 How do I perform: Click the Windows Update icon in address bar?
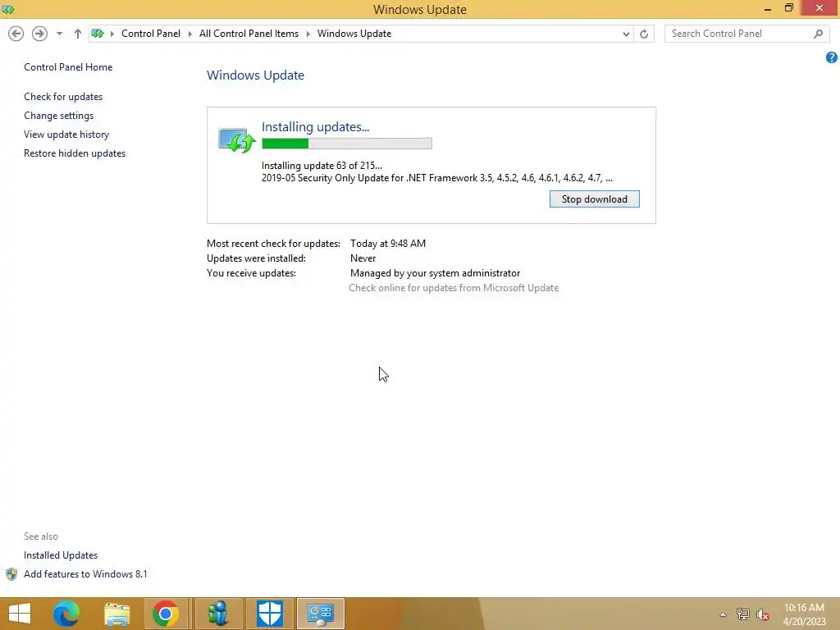[x=98, y=33]
